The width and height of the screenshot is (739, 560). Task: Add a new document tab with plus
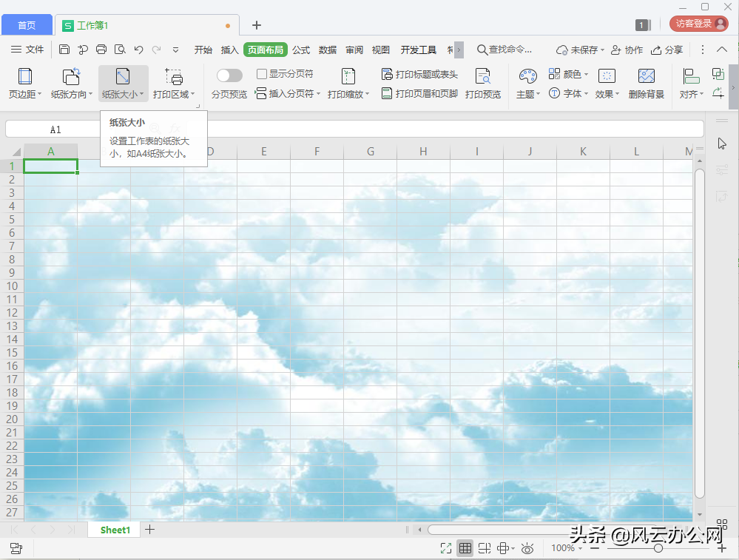(x=257, y=25)
